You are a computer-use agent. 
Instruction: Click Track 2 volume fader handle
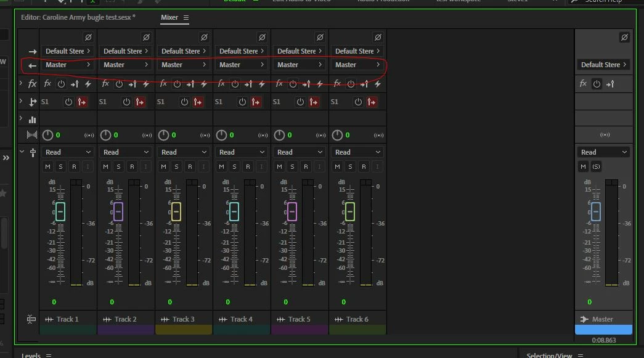[118, 211]
